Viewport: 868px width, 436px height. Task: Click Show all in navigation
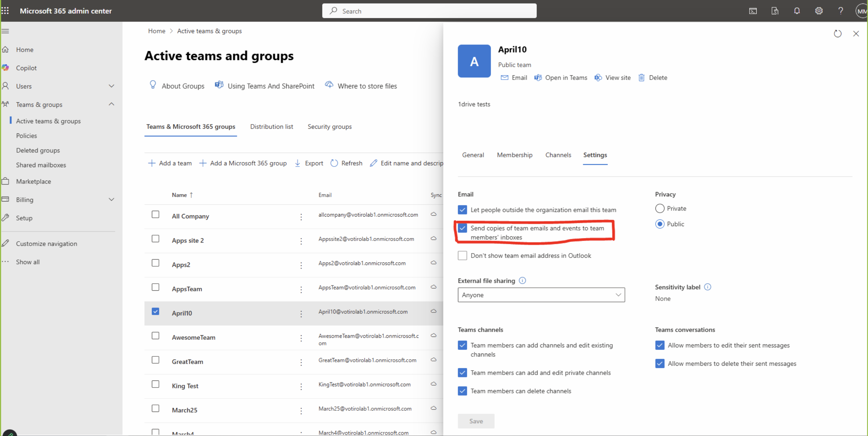click(x=28, y=262)
